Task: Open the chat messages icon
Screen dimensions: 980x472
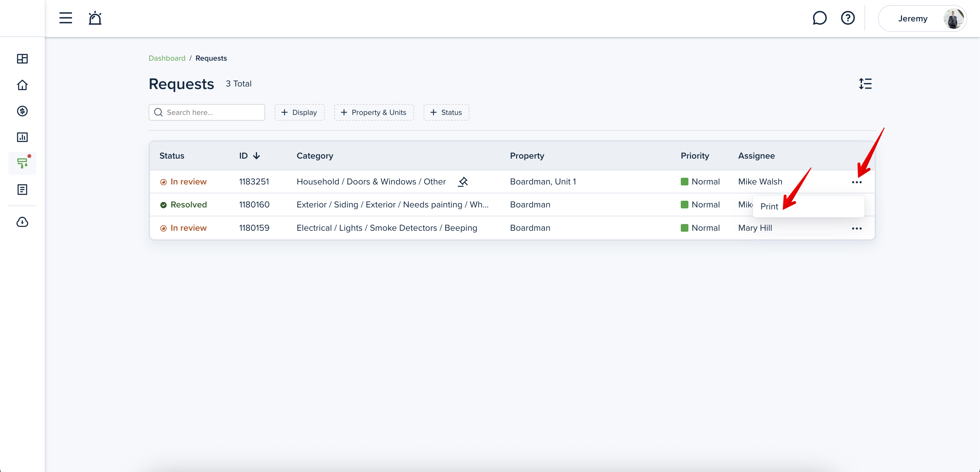Action: (819, 18)
